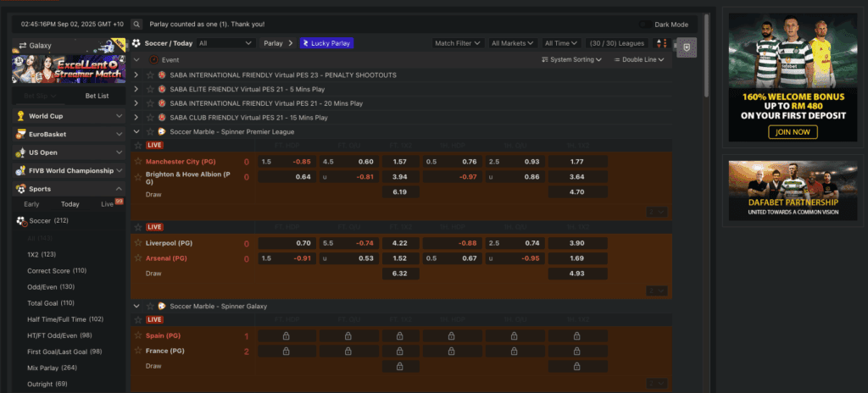Favorite SABA CLUB FRIENDLY 15 Mins Play star
Image resolution: width=868 pixels, height=393 pixels.
(150, 118)
